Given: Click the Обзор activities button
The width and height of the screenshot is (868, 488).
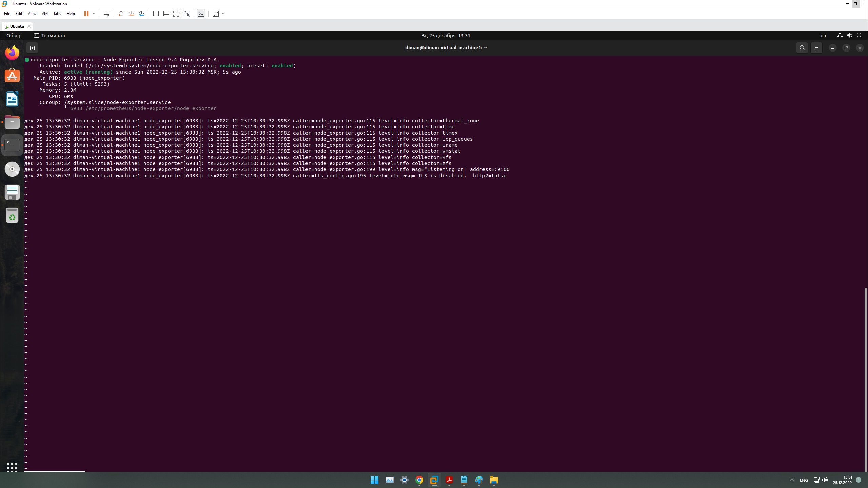Looking at the screenshot, I should 14,35.
